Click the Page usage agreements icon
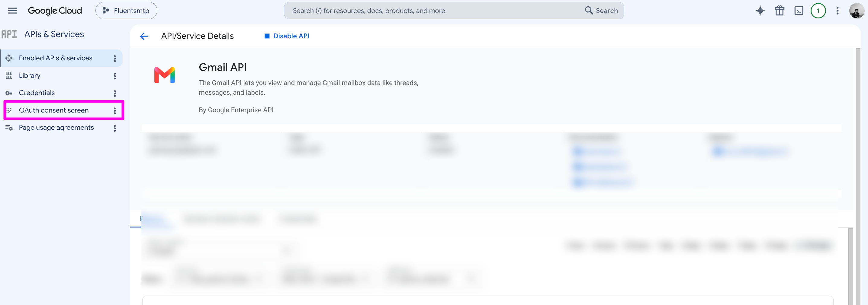 (x=9, y=128)
